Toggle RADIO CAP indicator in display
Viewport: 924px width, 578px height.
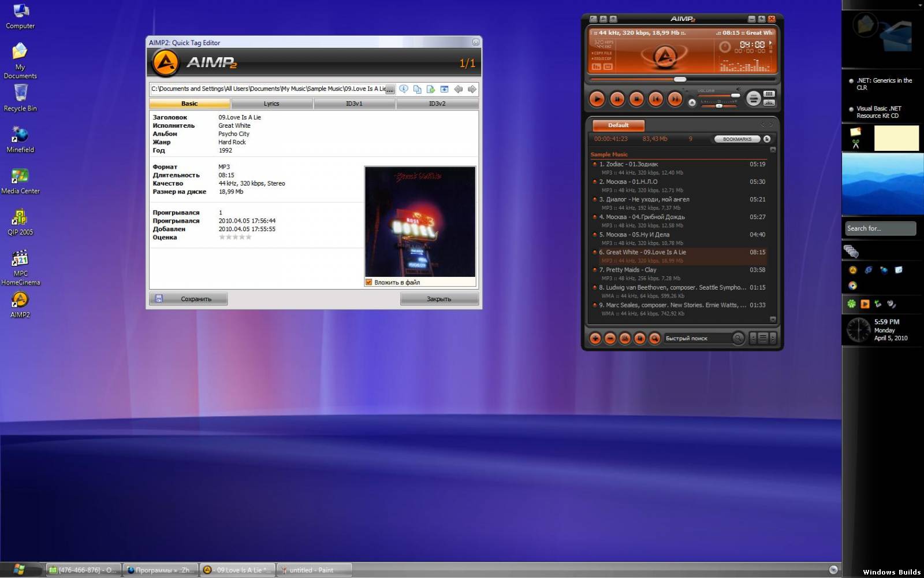(x=602, y=59)
